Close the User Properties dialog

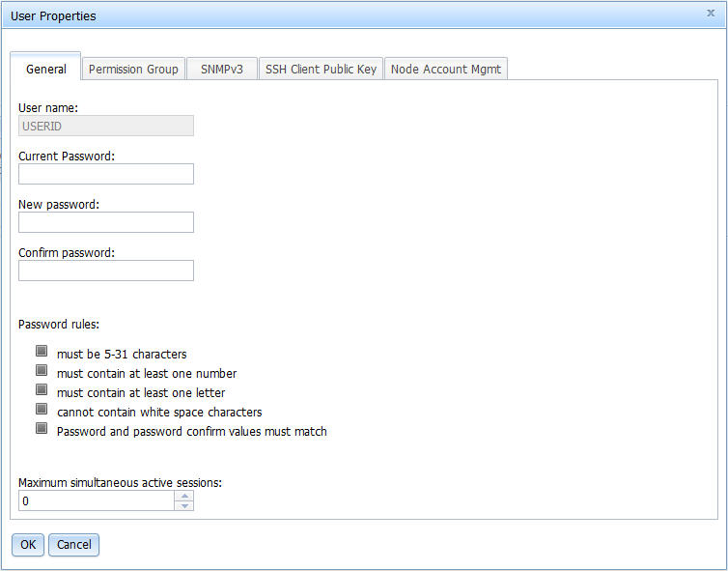(711, 13)
